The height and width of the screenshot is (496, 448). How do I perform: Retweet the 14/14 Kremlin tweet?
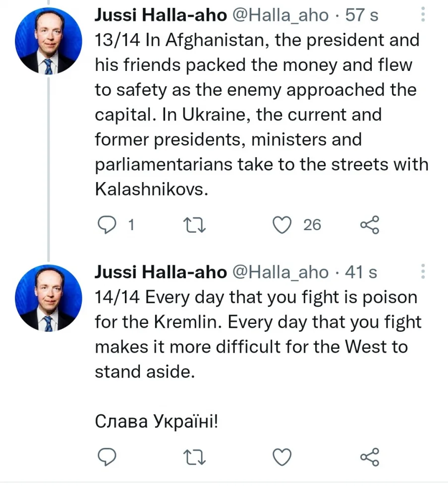click(194, 457)
